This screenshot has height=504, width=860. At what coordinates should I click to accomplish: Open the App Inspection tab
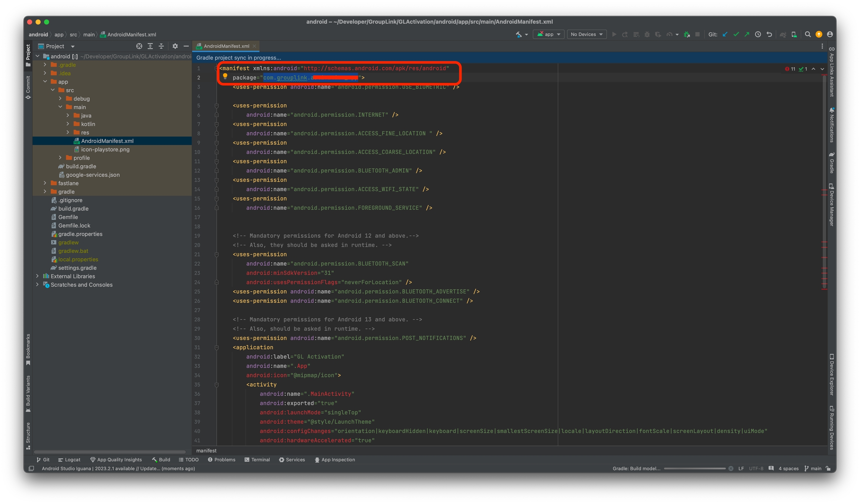point(335,460)
